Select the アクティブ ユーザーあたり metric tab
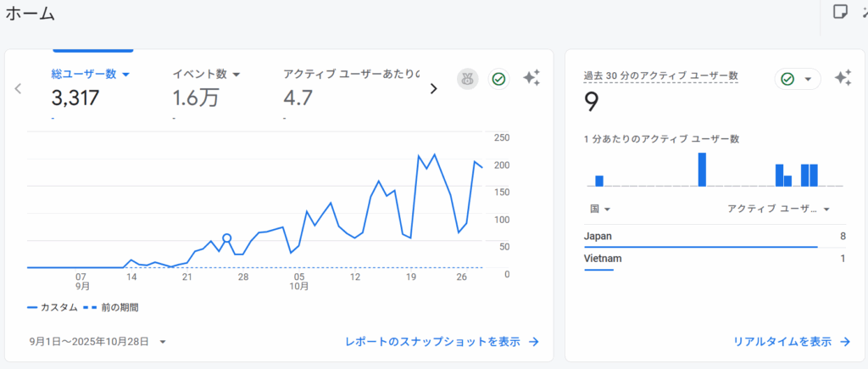Image resolution: width=868 pixels, height=369 pixels. pyautogui.click(x=351, y=75)
